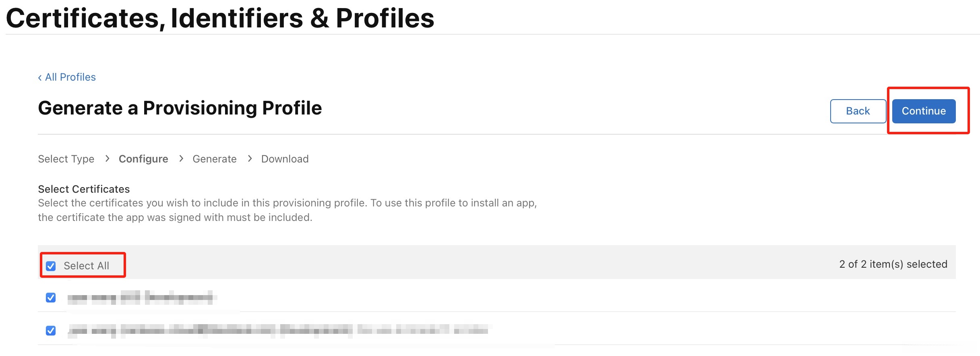The width and height of the screenshot is (980, 356).
Task: Click the blue Continue button
Action: coord(923,111)
